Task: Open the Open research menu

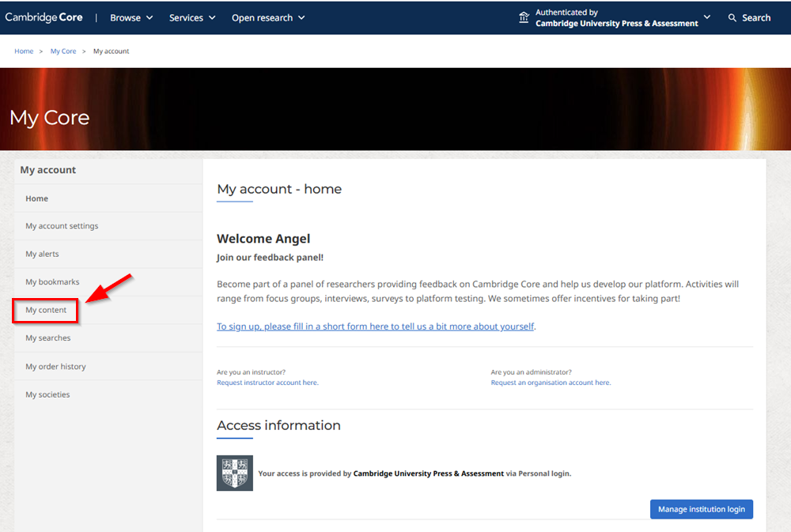Action: coord(268,17)
